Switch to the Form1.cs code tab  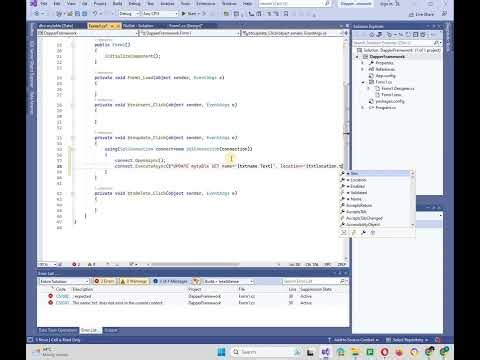pyautogui.click(x=98, y=26)
